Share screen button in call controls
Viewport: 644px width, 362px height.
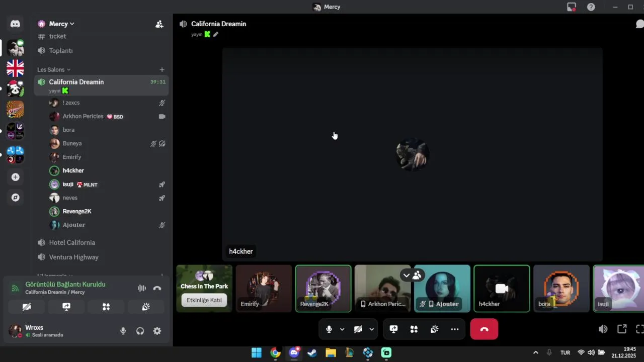[394, 329]
